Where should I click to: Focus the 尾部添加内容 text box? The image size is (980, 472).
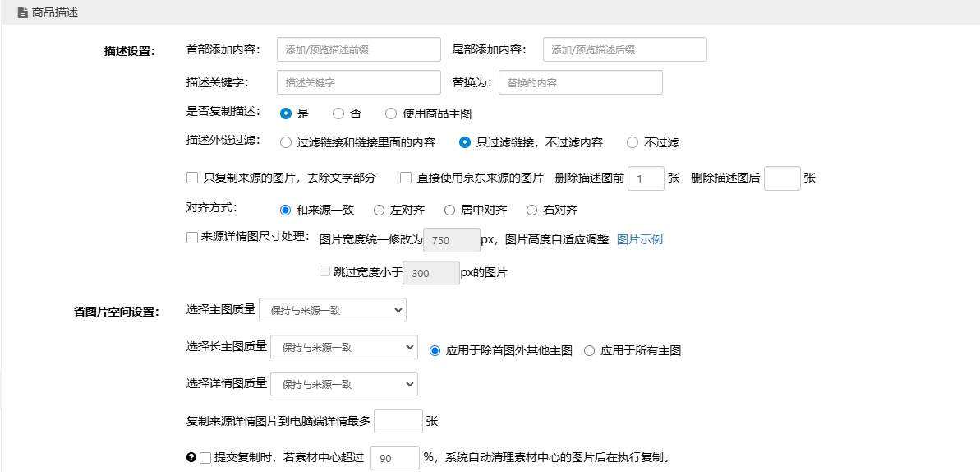point(624,49)
